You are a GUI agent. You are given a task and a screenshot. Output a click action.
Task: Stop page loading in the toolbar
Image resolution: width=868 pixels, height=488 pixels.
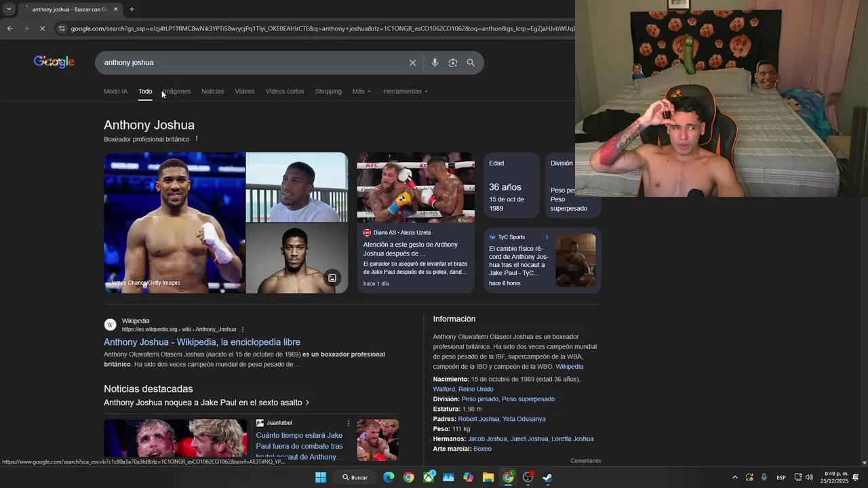click(42, 28)
